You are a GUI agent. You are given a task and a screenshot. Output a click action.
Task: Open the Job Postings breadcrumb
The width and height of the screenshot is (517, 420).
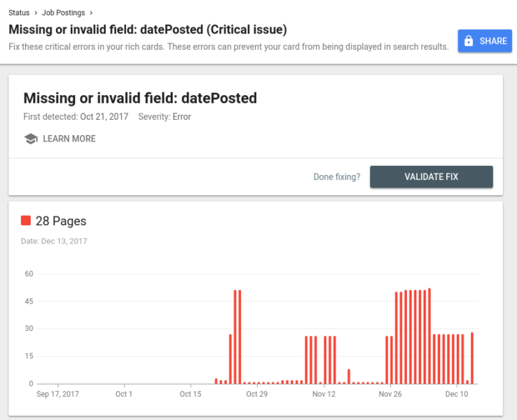tap(63, 13)
